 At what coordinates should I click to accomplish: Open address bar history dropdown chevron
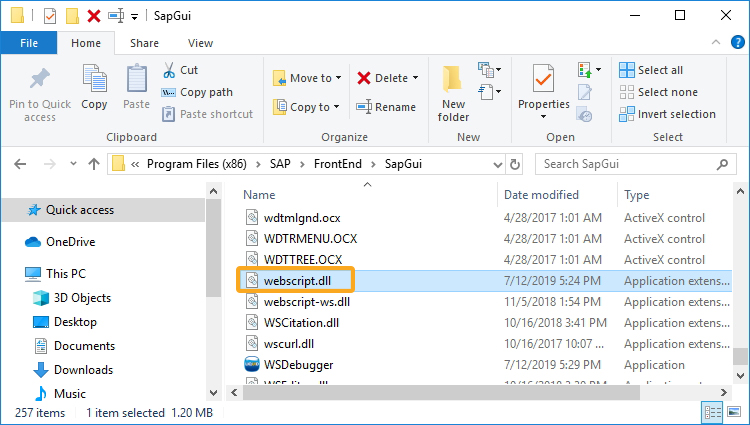497,165
